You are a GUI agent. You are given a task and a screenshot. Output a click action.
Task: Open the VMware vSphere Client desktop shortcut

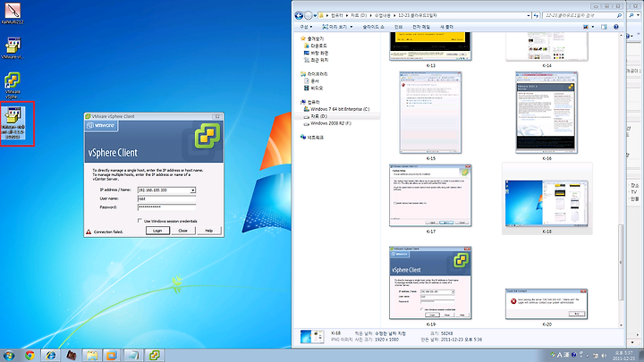pyautogui.click(x=13, y=85)
